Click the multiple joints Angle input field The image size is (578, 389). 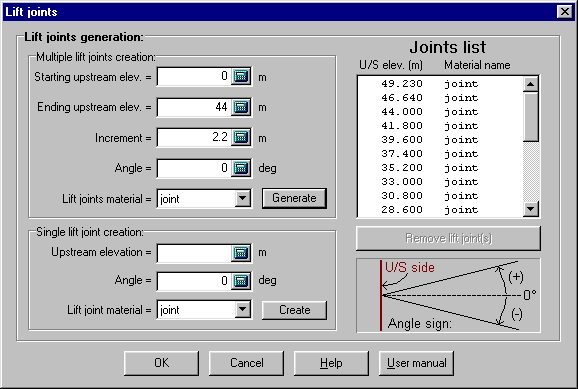194,168
